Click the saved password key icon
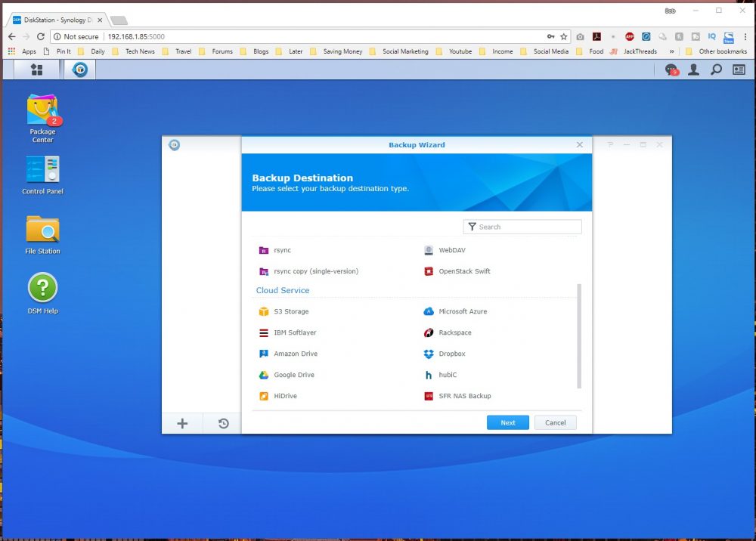Image resolution: width=756 pixels, height=541 pixels. pyautogui.click(x=550, y=36)
